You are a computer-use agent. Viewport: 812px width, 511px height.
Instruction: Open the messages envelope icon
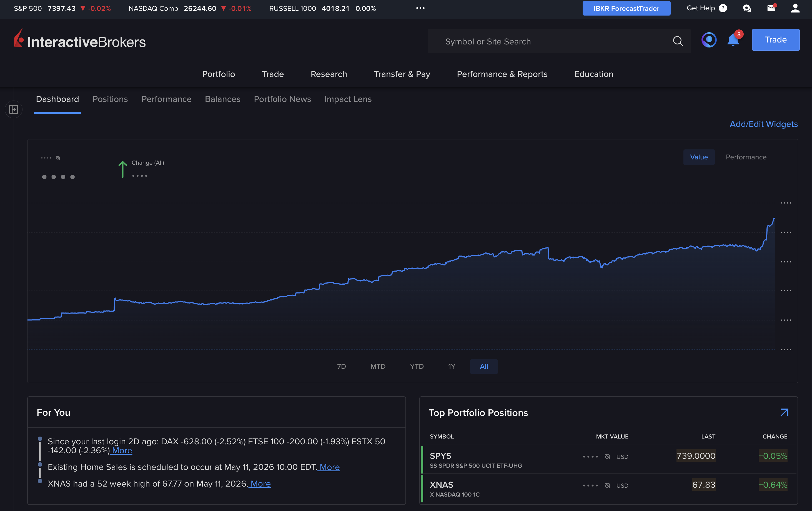(x=771, y=8)
